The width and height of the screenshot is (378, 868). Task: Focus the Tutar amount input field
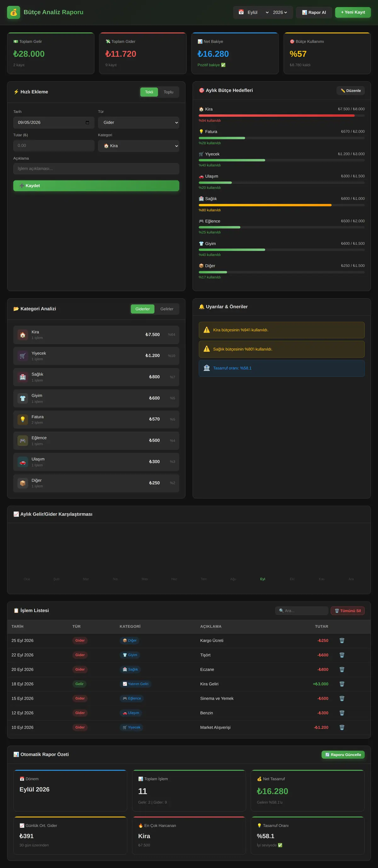[54, 146]
